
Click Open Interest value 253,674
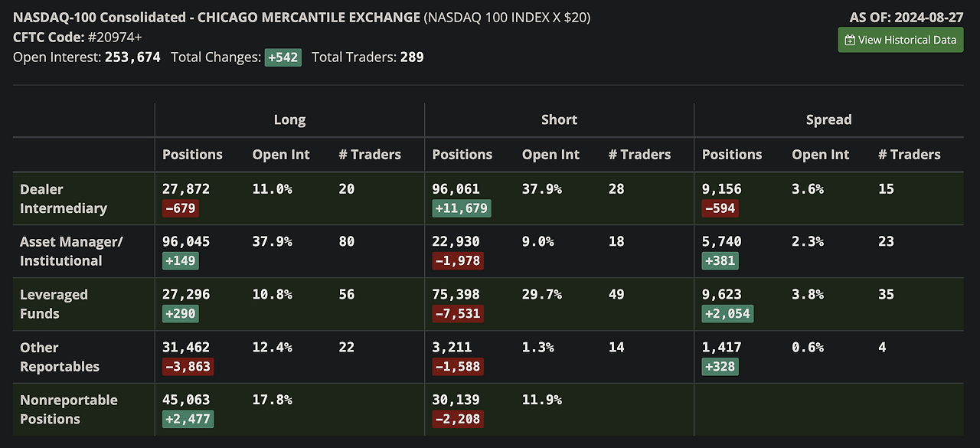coord(132,57)
